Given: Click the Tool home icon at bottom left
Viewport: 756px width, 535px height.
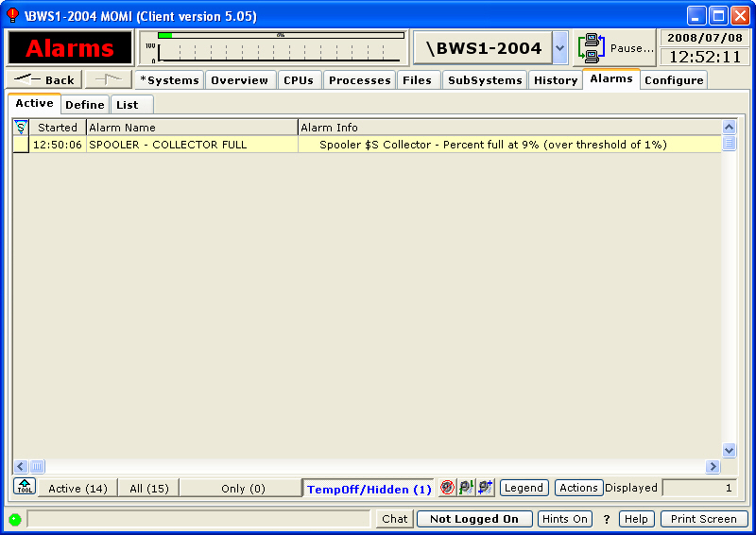Looking at the screenshot, I should 25,487.
